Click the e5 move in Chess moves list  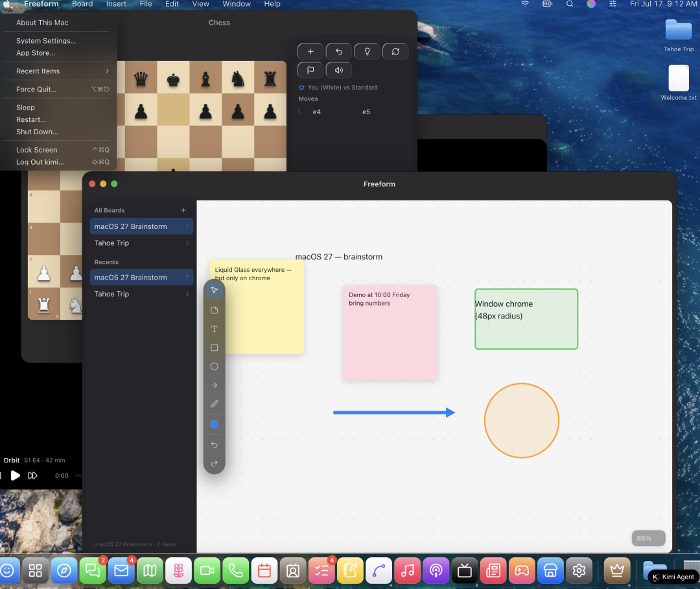[366, 112]
